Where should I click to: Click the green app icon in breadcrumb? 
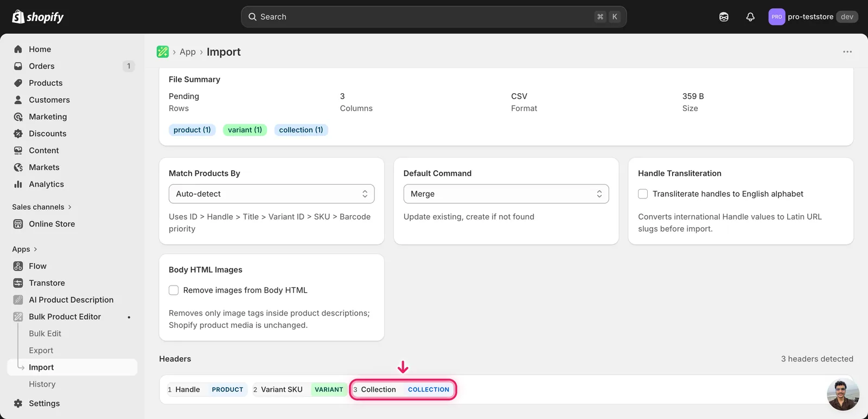tap(163, 51)
